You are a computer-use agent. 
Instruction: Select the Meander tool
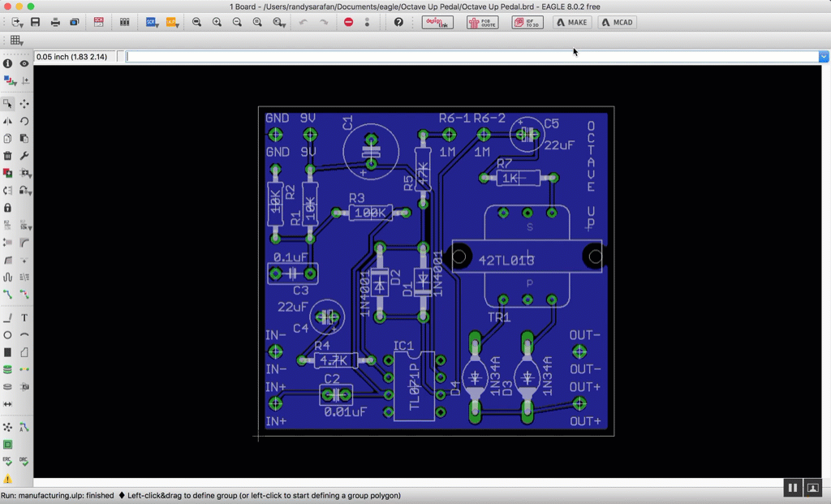click(7, 277)
